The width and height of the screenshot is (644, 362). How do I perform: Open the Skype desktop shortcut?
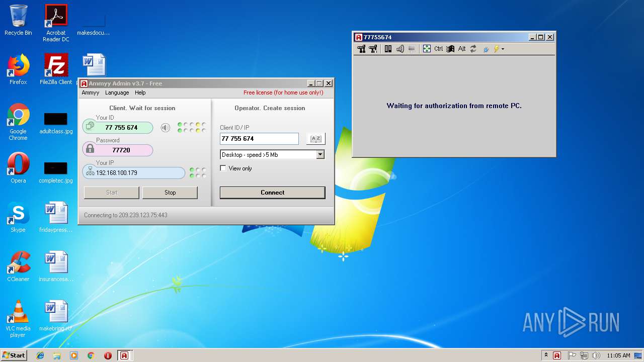[18, 217]
